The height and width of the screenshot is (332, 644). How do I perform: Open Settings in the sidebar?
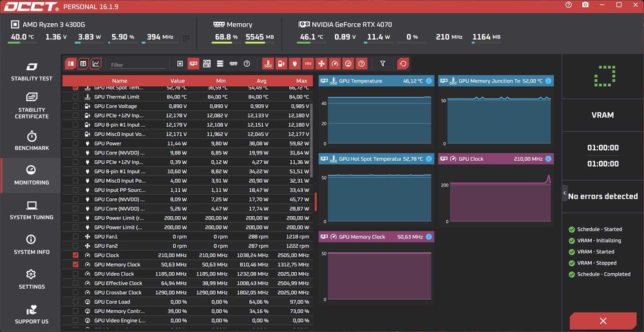coord(32,280)
